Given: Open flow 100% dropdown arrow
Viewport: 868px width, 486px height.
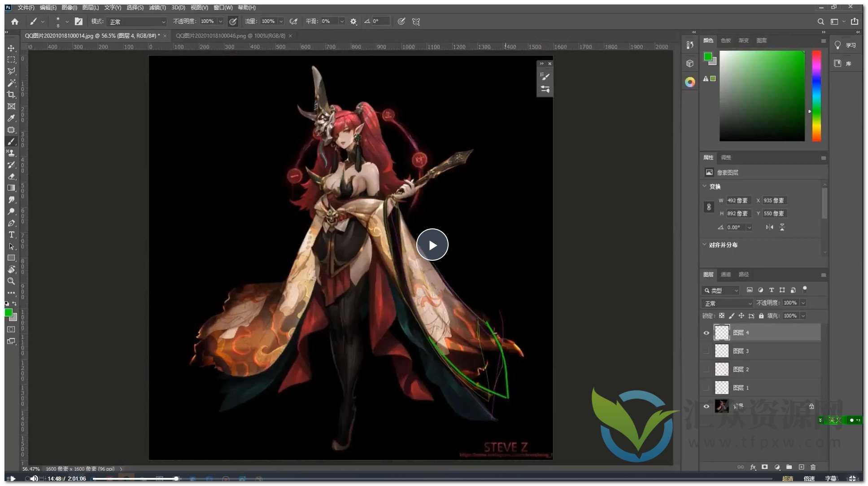Looking at the screenshot, I should coord(281,22).
